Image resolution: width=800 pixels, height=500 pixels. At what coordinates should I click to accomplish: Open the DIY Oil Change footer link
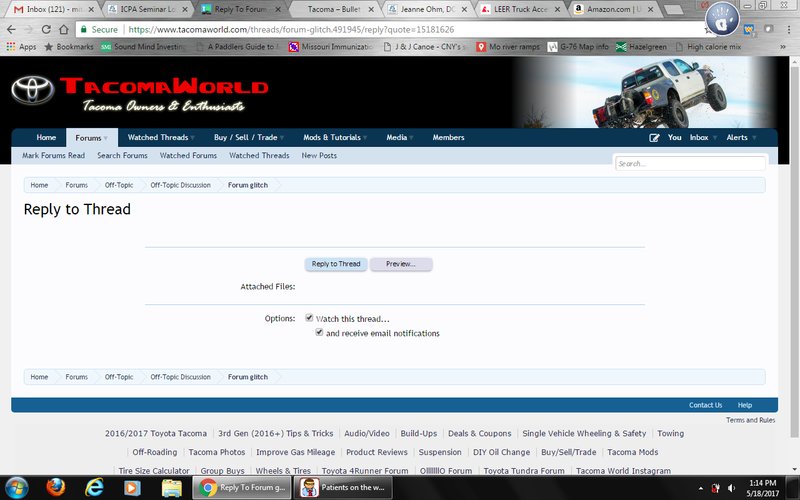pos(501,452)
